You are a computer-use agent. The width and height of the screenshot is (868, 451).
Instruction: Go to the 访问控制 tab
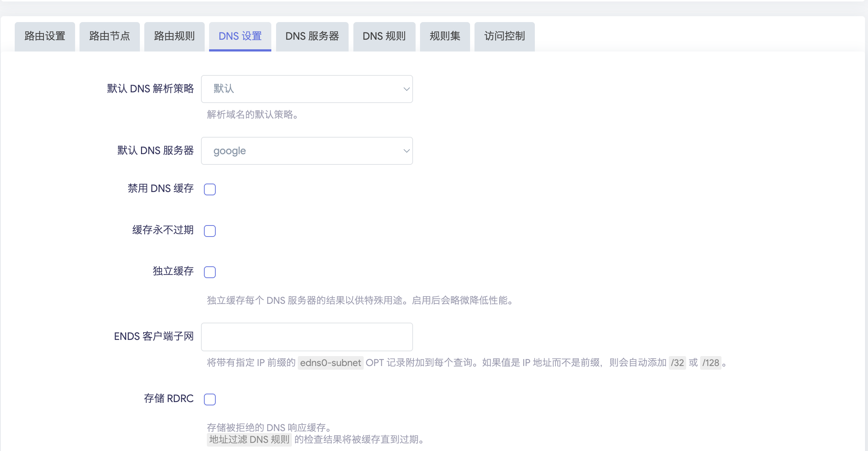tap(504, 36)
